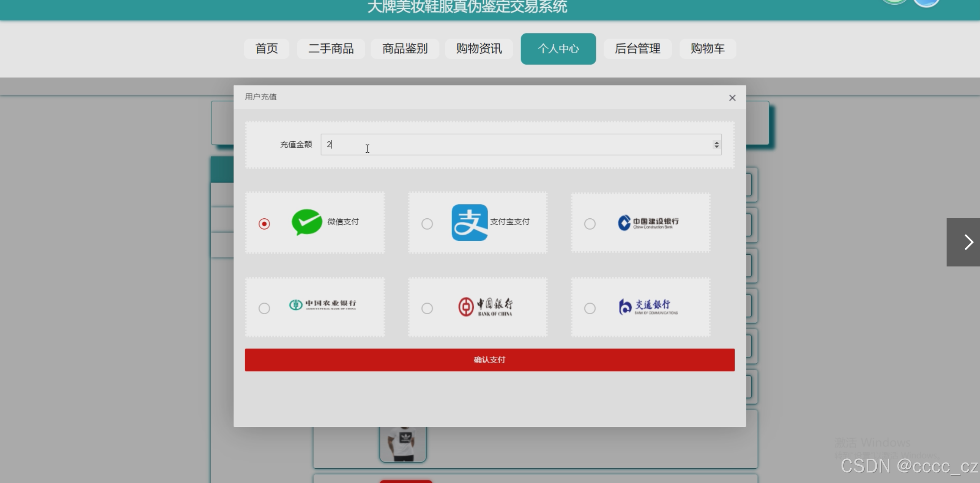The image size is (980, 483).
Task: Go to the 二手商品 menu item
Action: 331,49
